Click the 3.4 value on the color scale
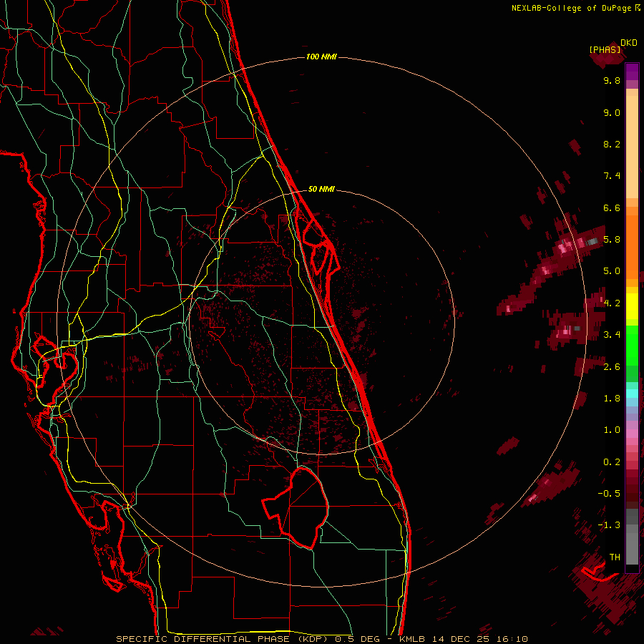The width and height of the screenshot is (644, 644). (612, 335)
